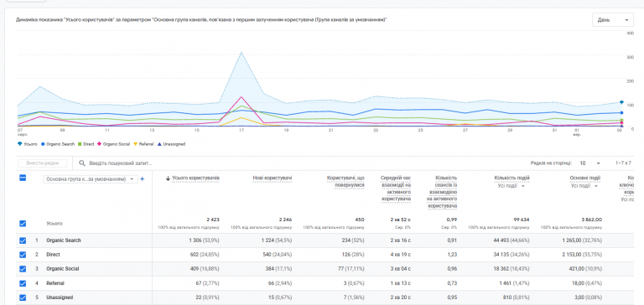Click the '1–7 з 7' pagination text
The width and height of the screenshot is (644, 305).
[x=623, y=163]
